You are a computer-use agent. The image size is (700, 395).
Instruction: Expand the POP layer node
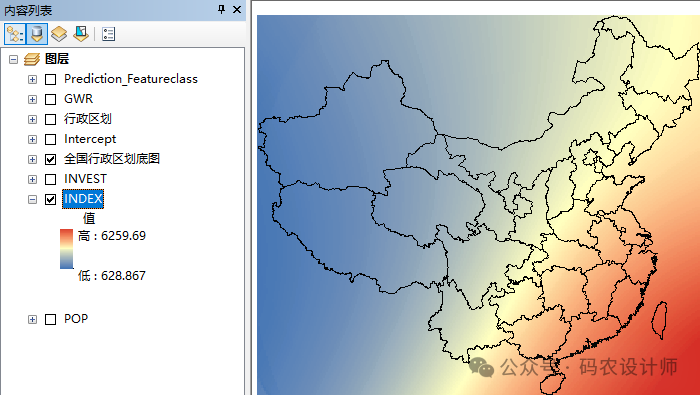tap(32, 319)
